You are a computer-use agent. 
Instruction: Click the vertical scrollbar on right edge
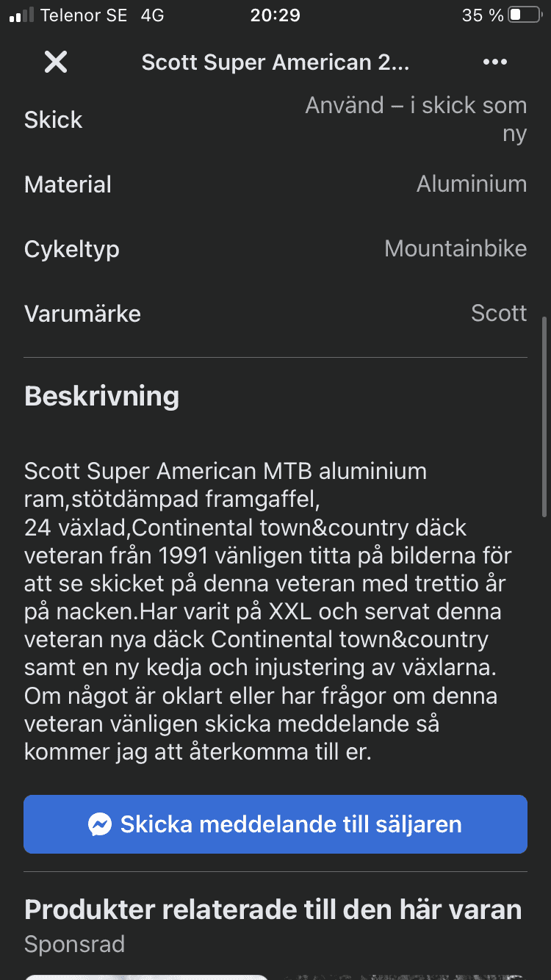[544, 417]
